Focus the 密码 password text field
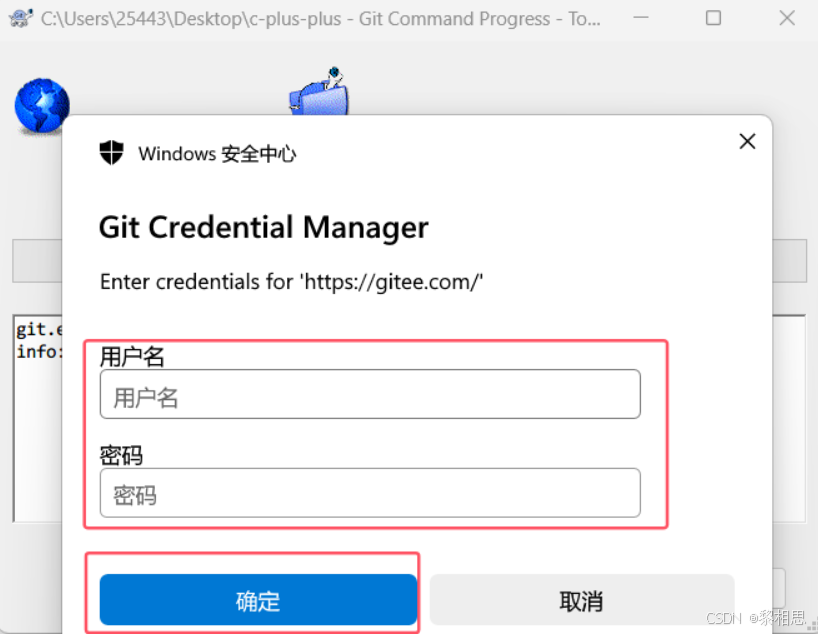818x634 pixels. coord(370,493)
